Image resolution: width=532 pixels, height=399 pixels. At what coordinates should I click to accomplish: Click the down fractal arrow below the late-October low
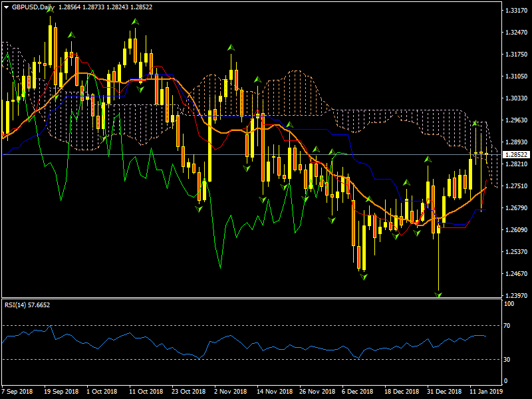click(199, 209)
